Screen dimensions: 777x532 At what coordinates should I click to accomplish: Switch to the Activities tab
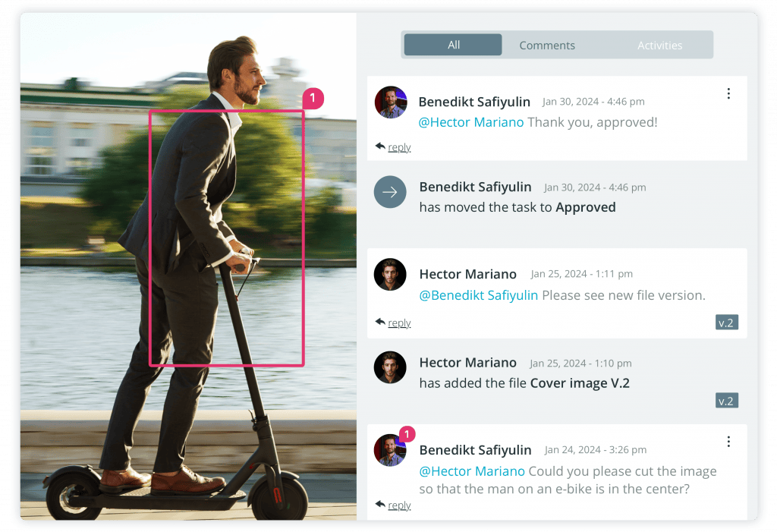tap(659, 45)
